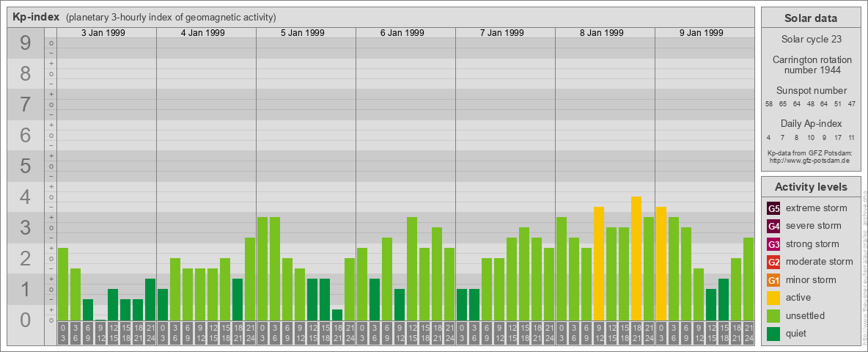The image size is (868, 352).
Task: Click Daily Ap-index value 10
Action: [810, 137]
